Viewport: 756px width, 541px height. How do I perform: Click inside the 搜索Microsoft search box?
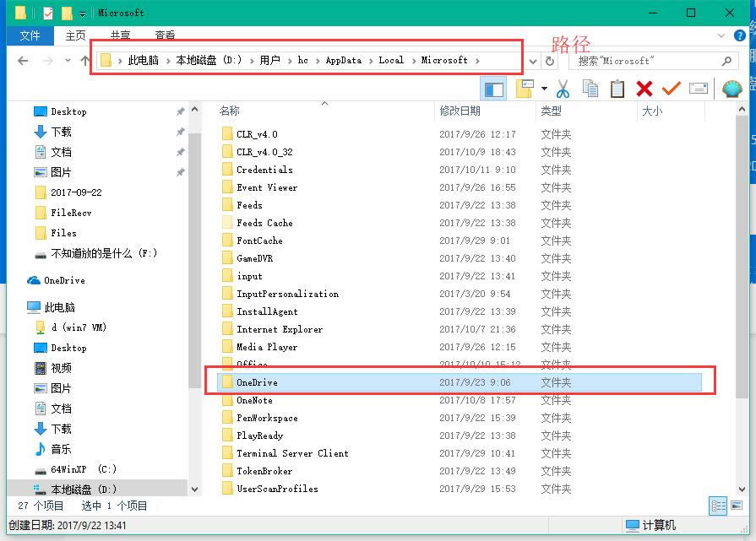pyautogui.click(x=650, y=61)
